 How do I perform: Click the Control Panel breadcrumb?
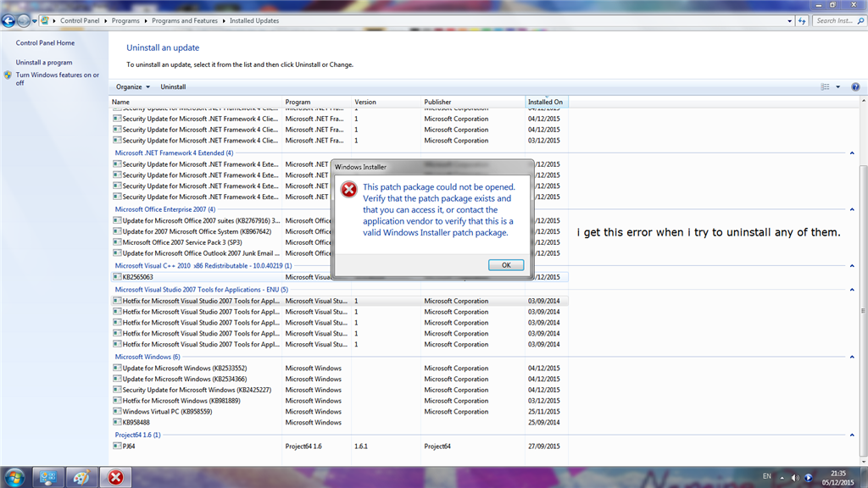[x=80, y=21]
